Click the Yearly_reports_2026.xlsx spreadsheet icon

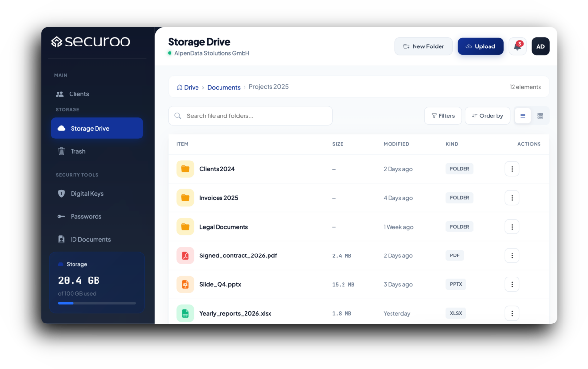[x=185, y=313]
